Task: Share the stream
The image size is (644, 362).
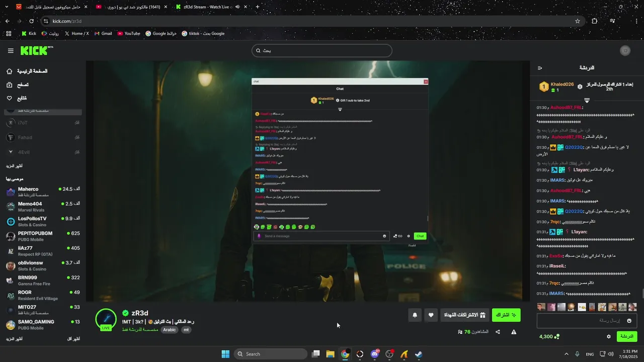Action: click(x=498, y=332)
